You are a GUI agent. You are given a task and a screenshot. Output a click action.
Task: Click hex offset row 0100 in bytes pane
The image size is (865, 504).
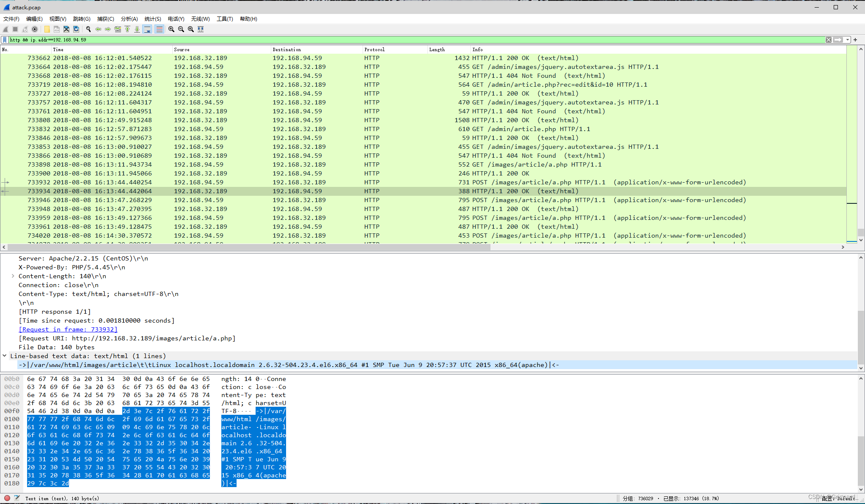(x=12, y=419)
